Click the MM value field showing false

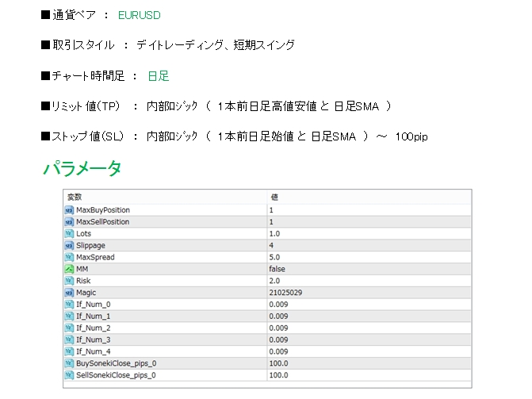tap(277, 269)
